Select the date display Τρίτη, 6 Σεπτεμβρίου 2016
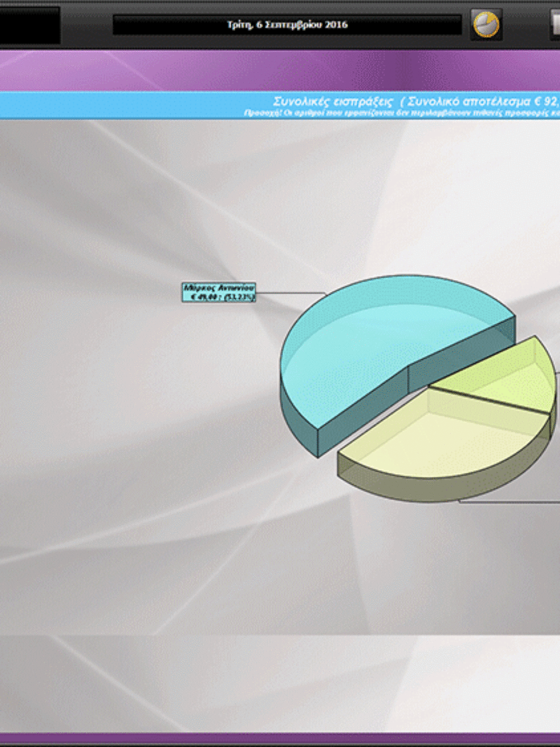Screen dimensions: 560x747 pyautogui.click(x=287, y=25)
